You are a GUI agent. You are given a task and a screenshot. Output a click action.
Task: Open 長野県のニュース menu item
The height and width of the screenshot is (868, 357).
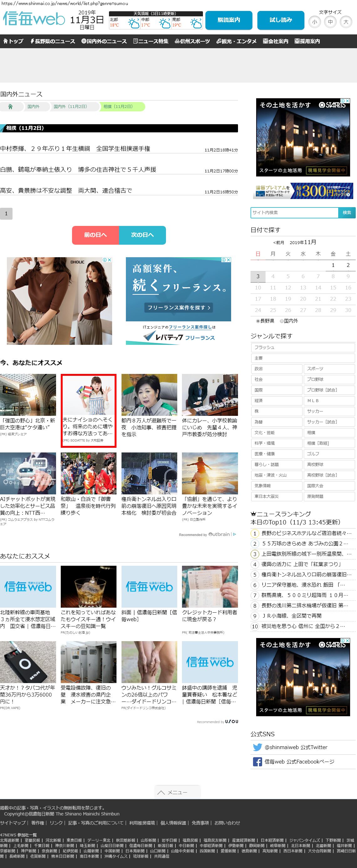[x=53, y=41]
